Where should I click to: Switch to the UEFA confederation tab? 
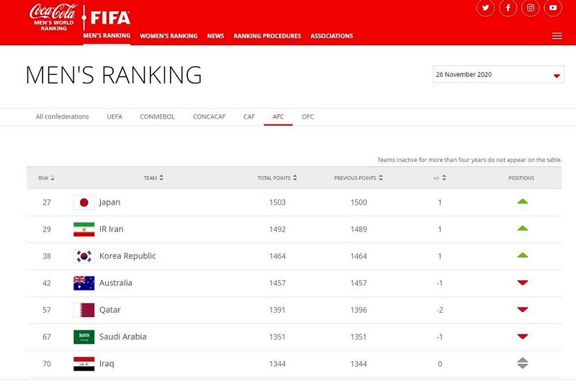tap(114, 117)
